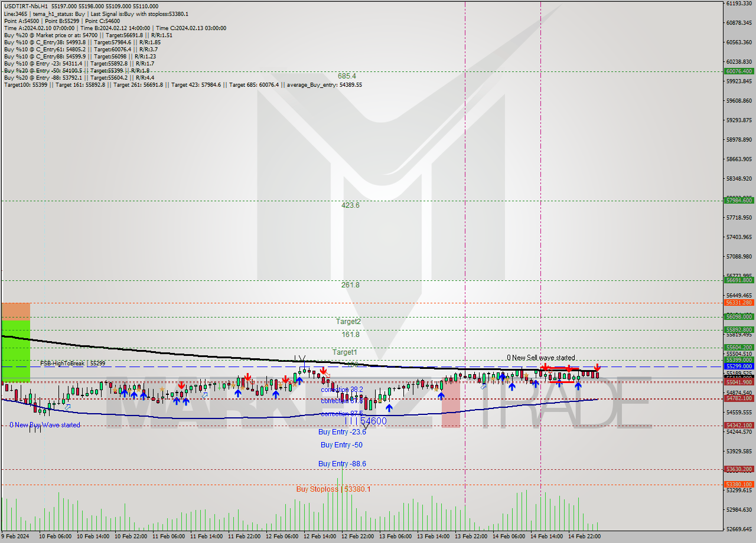Click red price tag 53630.200

[738, 469]
